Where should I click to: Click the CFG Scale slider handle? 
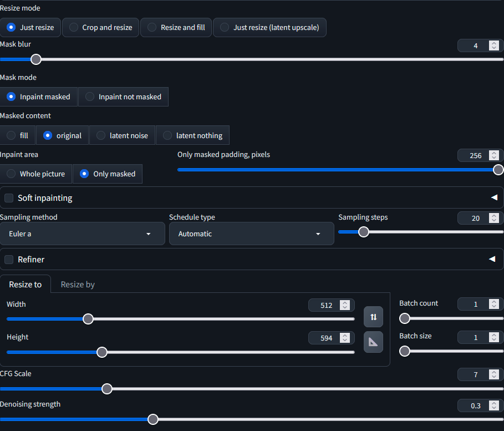coord(107,389)
